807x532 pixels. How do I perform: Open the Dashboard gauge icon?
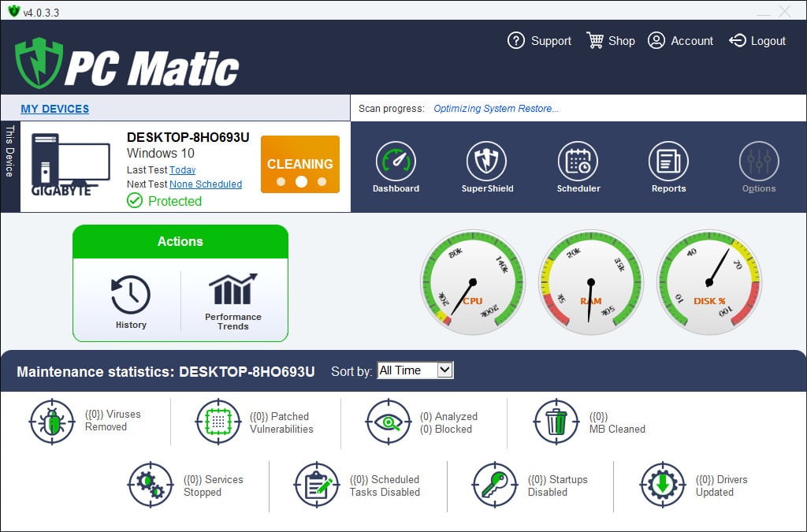[396, 161]
